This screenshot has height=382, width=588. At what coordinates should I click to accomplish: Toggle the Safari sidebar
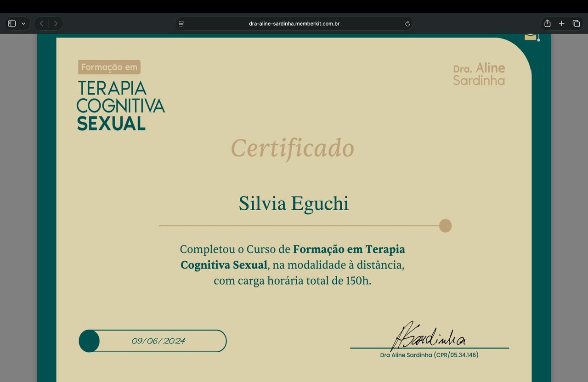pyautogui.click(x=12, y=23)
